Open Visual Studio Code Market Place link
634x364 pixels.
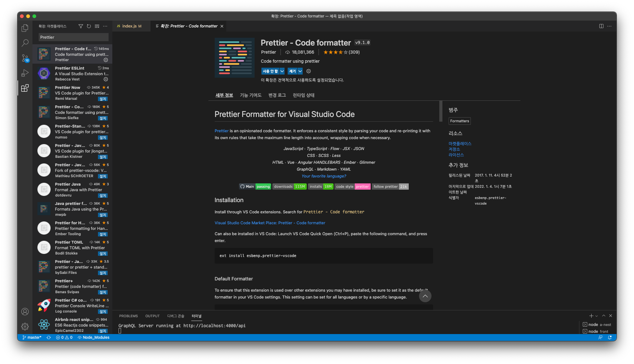[x=270, y=223]
